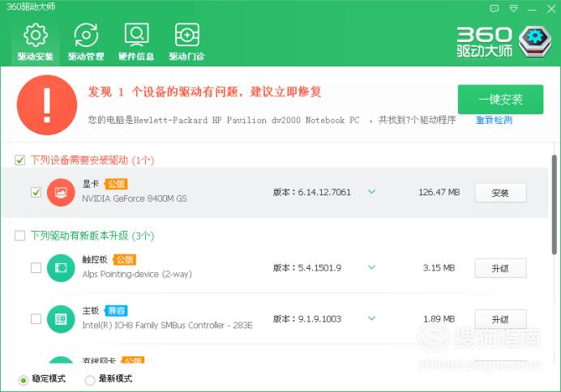Click 升级 for the Alps touchpad driver
Viewport: 561px width, 392px height.
(x=500, y=268)
